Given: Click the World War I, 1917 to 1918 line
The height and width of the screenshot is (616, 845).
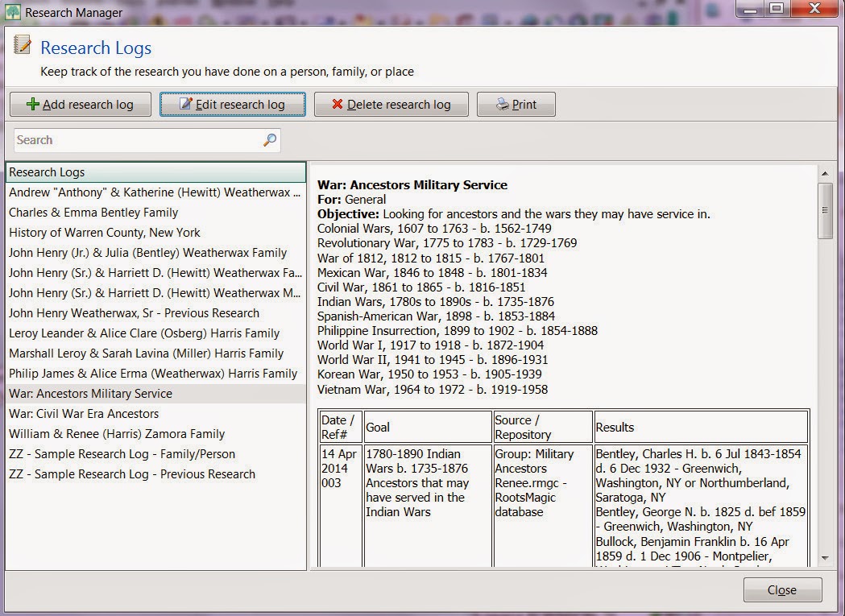Looking at the screenshot, I should click(430, 345).
